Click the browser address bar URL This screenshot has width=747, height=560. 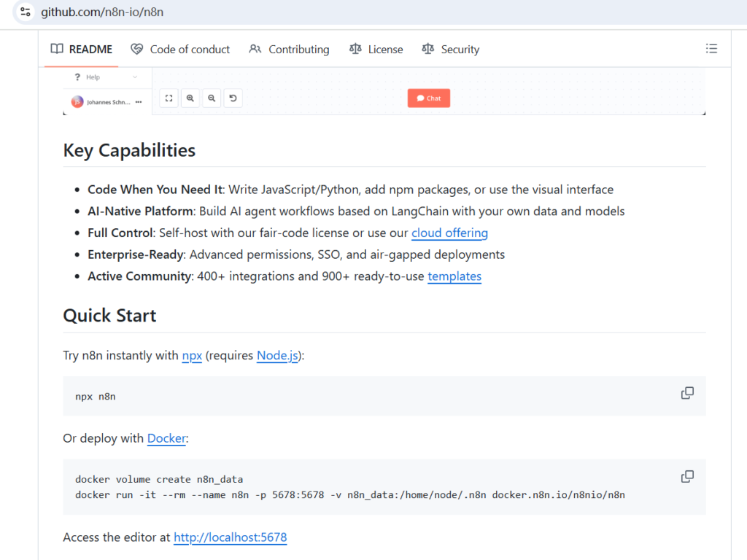[102, 12]
